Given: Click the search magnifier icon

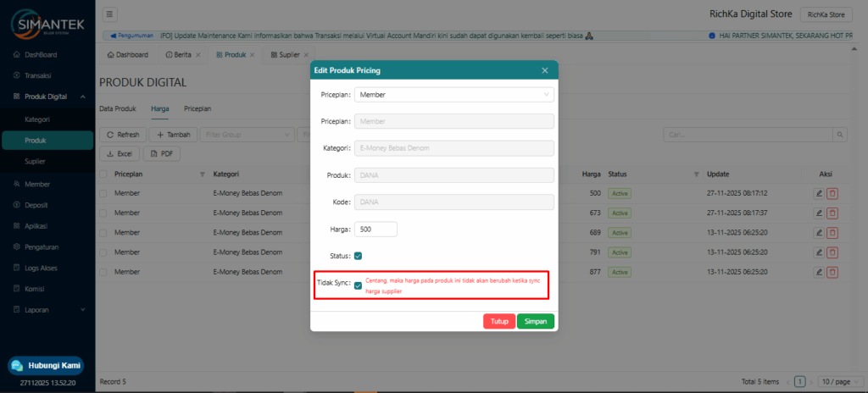Looking at the screenshot, I should (x=840, y=135).
